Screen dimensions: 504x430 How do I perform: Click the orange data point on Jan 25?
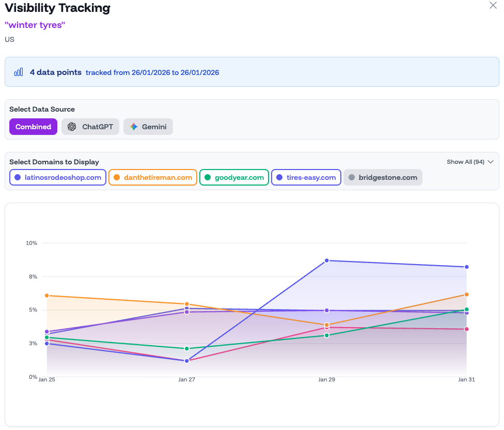click(46, 296)
